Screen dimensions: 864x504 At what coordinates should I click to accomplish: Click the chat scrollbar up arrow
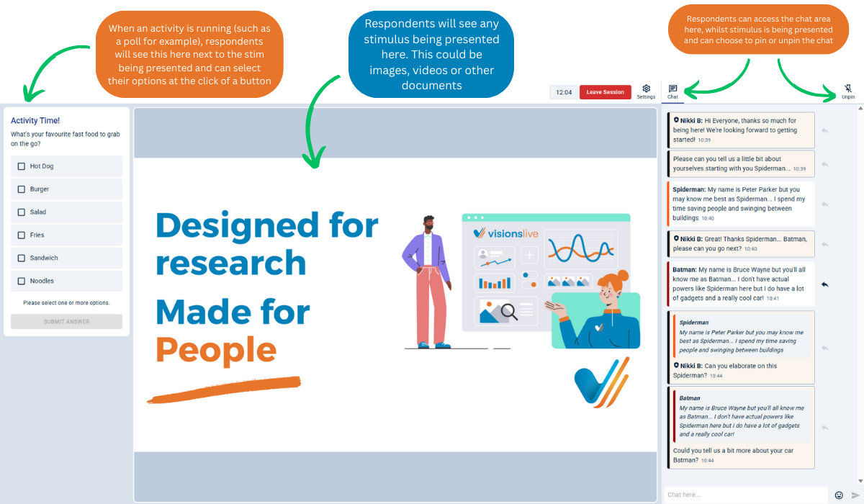point(860,108)
